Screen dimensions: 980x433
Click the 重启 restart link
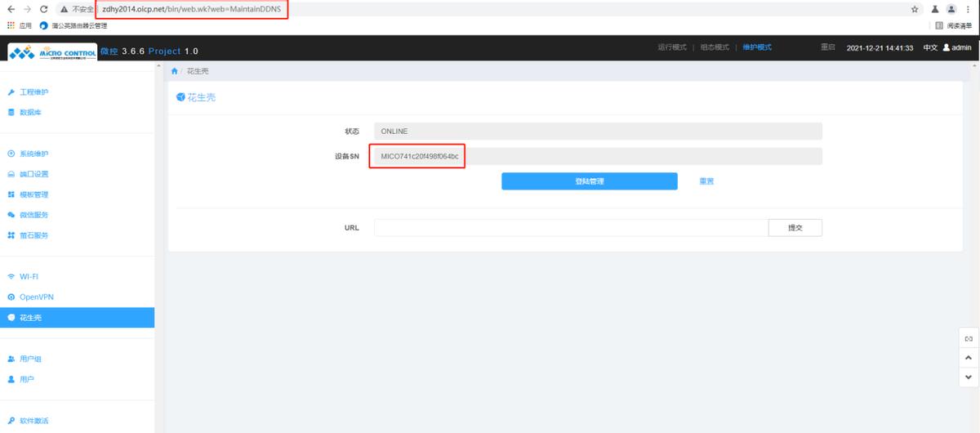827,47
